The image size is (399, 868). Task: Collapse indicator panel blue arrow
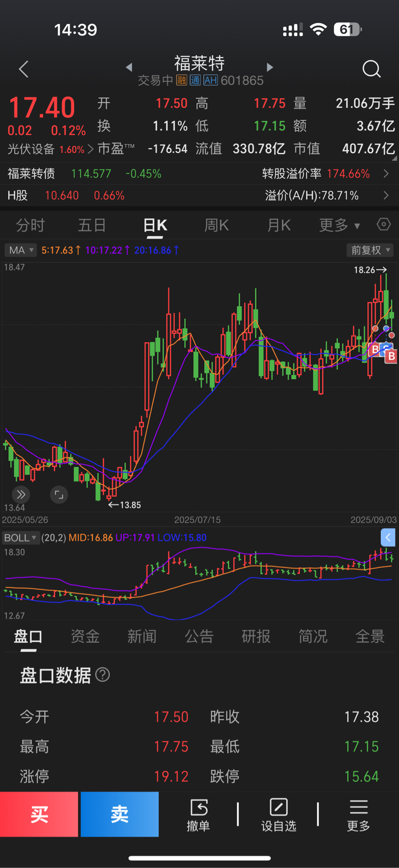388,537
